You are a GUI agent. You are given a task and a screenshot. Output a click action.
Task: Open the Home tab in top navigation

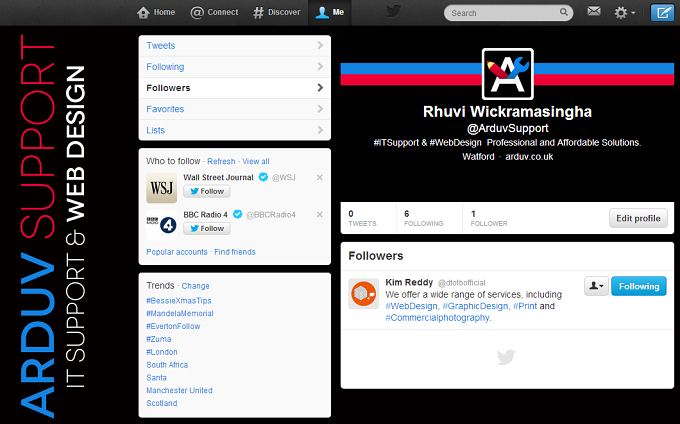click(156, 13)
